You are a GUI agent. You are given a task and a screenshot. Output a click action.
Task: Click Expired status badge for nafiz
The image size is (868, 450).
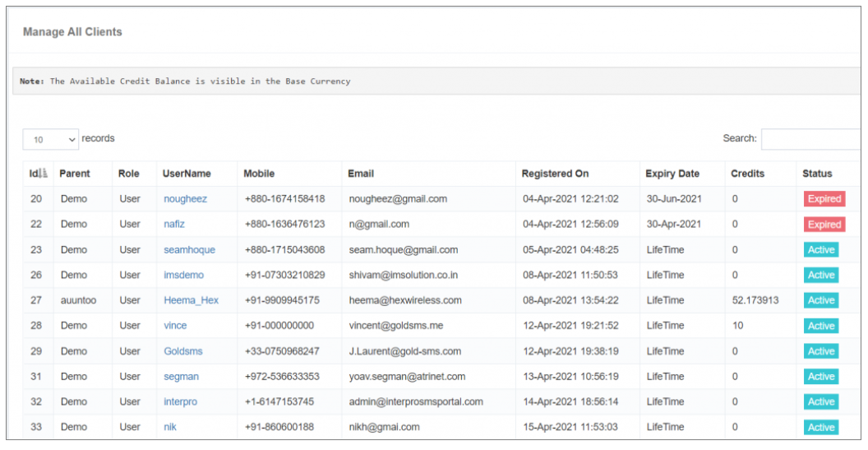(x=824, y=225)
